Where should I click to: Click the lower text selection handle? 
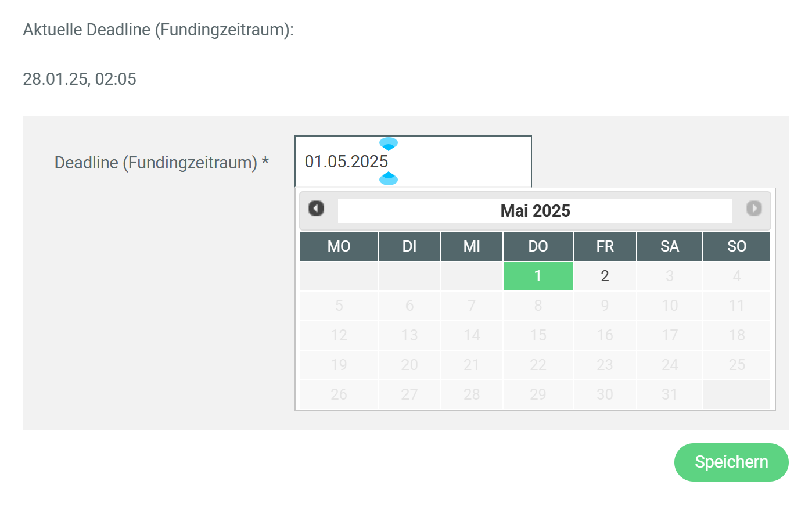point(389,179)
